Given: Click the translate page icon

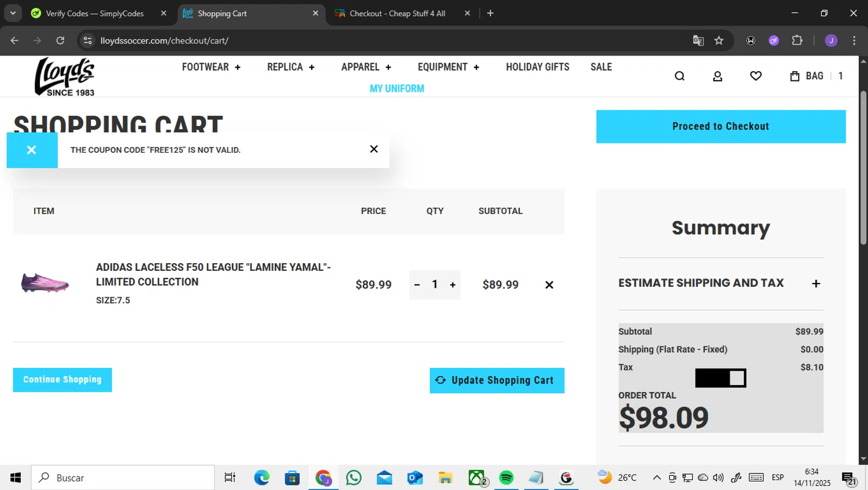Looking at the screenshot, I should [698, 40].
